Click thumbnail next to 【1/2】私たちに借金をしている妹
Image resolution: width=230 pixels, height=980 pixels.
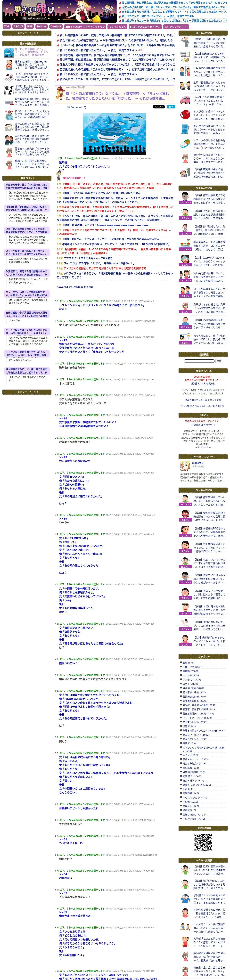9,77
